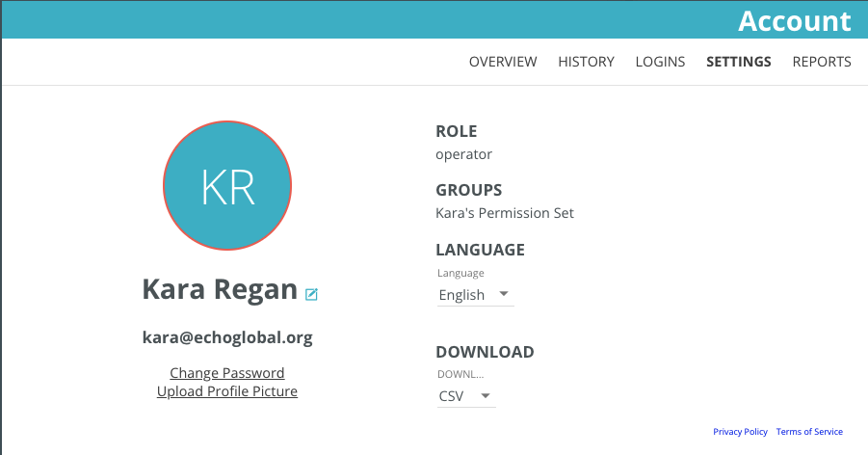The width and height of the screenshot is (868, 455).
Task: Click the edit name pencil icon
Action: pos(312,294)
